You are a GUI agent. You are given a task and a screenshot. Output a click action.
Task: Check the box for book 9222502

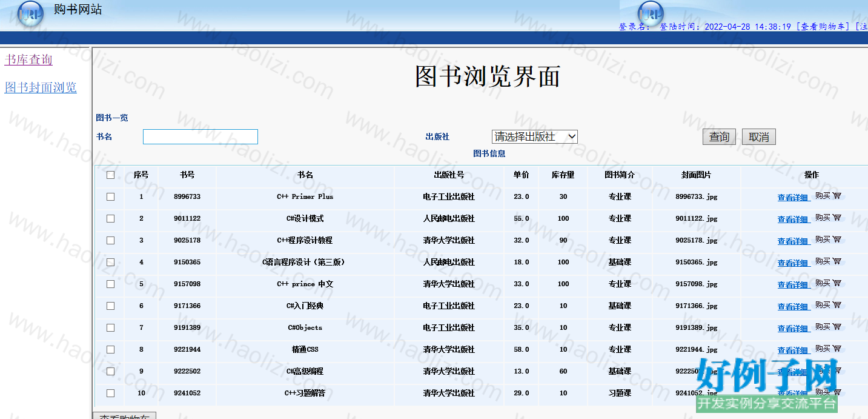click(110, 371)
